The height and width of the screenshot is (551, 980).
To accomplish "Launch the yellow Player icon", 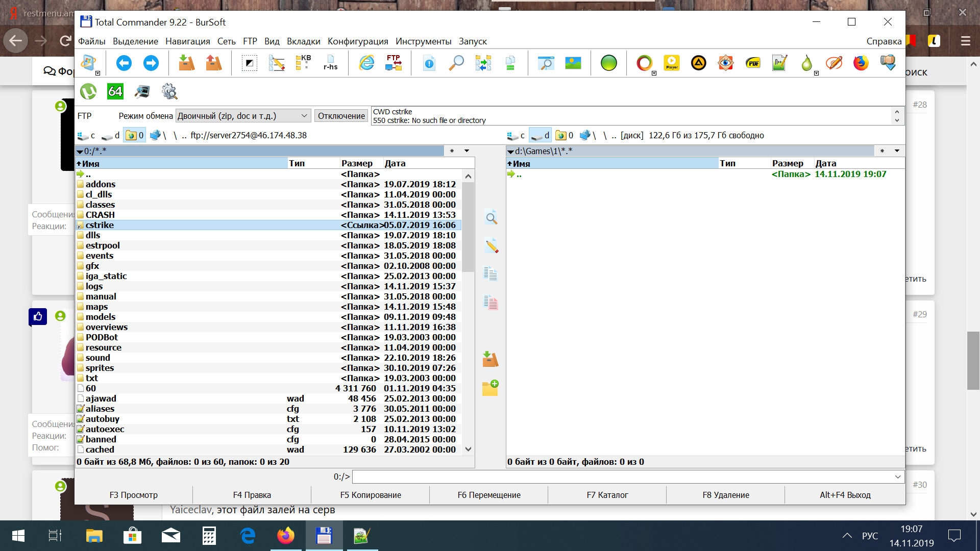I will (x=672, y=63).
